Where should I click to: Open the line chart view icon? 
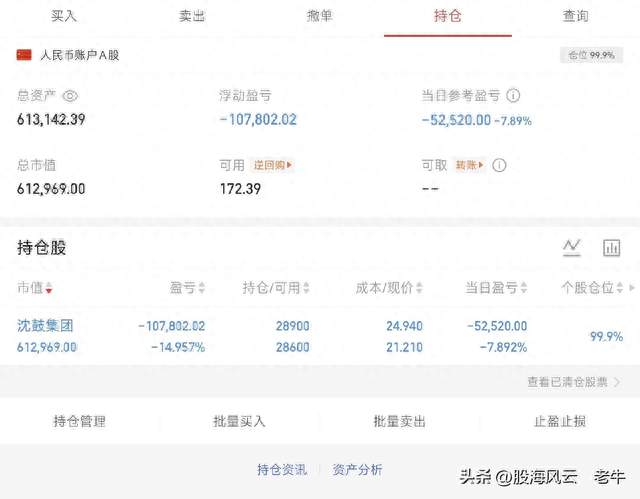(x=572, y=248)
